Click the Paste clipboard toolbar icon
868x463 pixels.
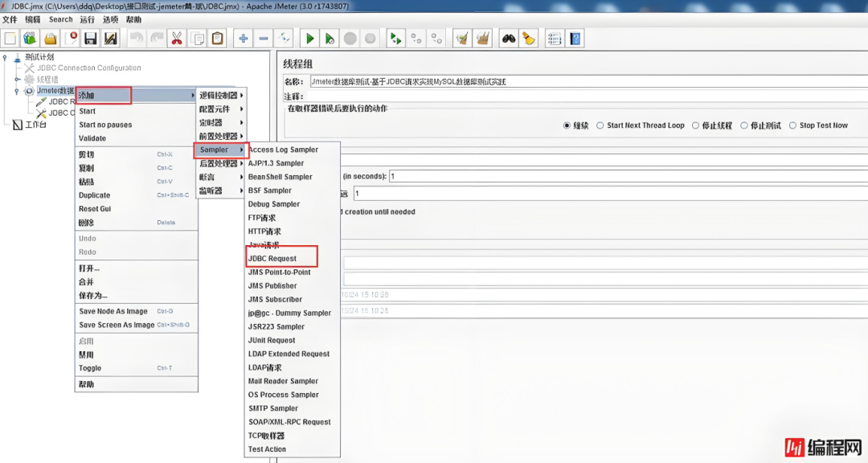coord(218,39)
